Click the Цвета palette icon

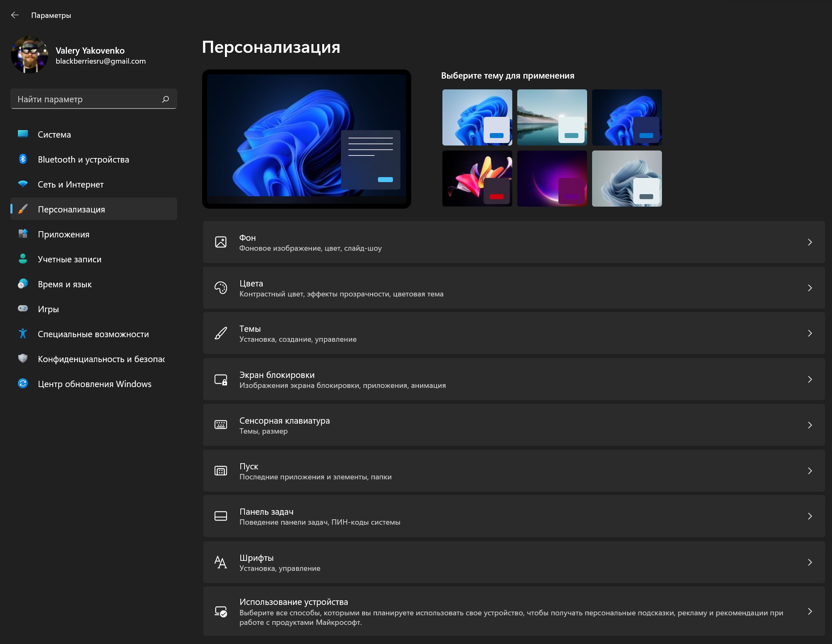pos(221,288)
